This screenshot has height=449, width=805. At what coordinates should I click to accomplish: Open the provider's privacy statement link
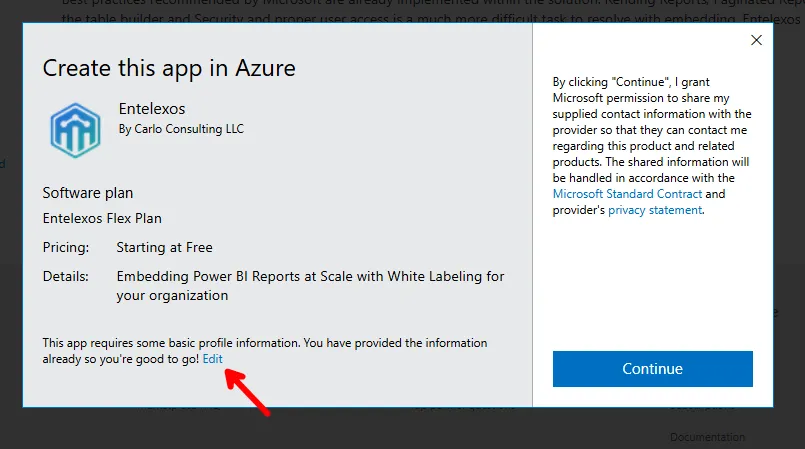[654, 210]
